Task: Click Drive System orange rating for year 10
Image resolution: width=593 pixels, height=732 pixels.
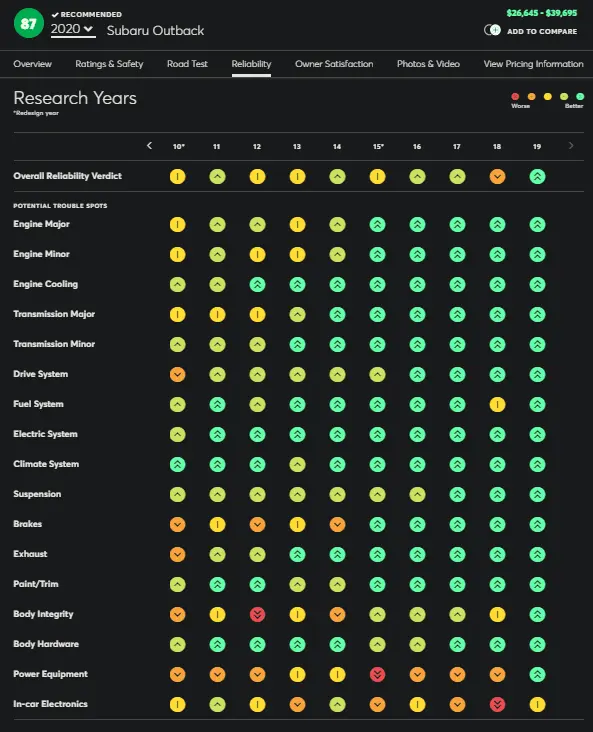Action: point(177,374)
